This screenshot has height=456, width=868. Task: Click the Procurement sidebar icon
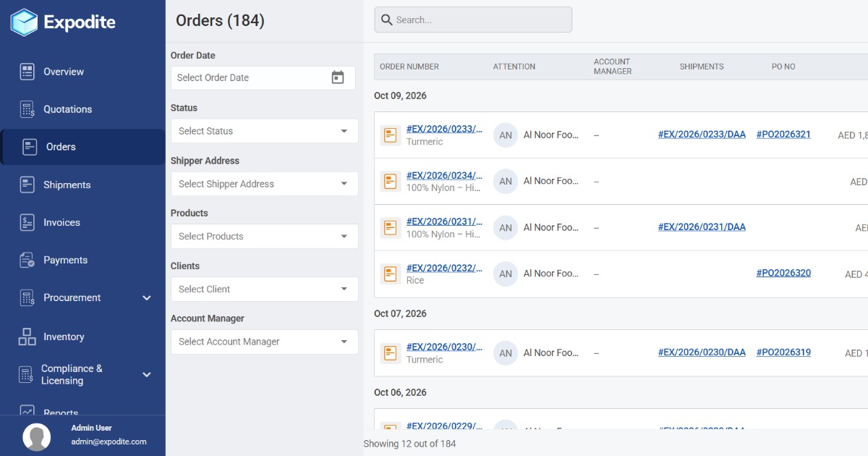coord(27,297)
